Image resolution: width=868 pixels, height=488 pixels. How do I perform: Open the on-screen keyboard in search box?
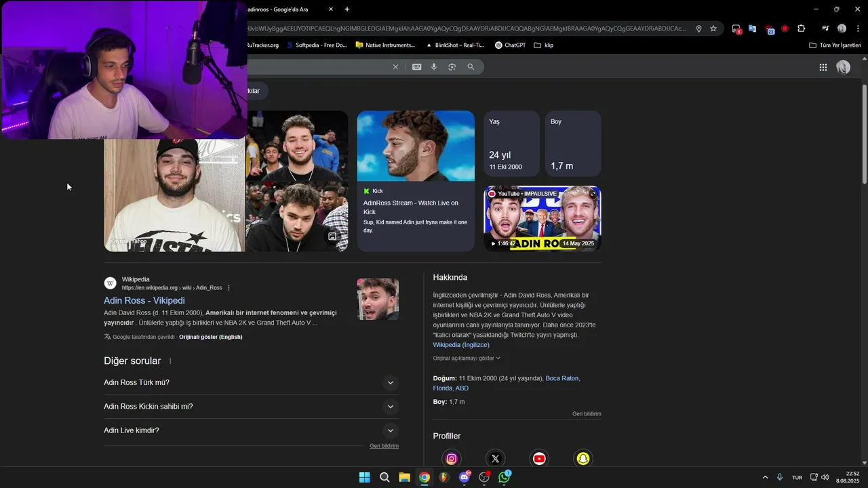tap(416, 67)
